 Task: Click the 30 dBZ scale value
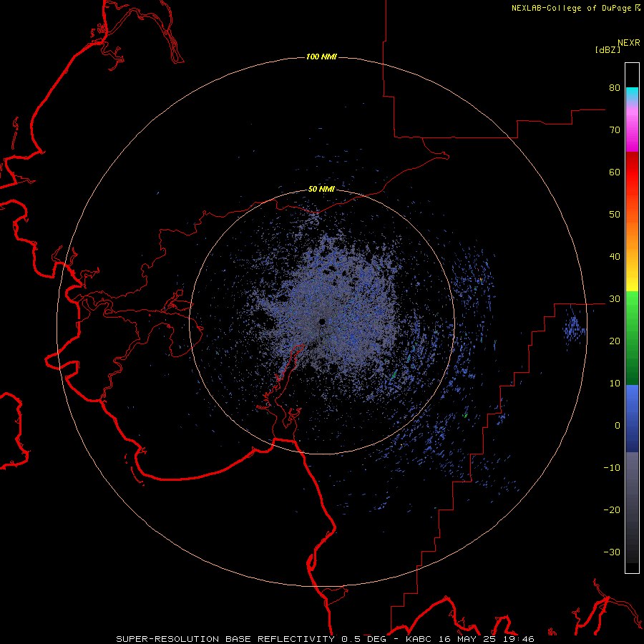point(615,299)
